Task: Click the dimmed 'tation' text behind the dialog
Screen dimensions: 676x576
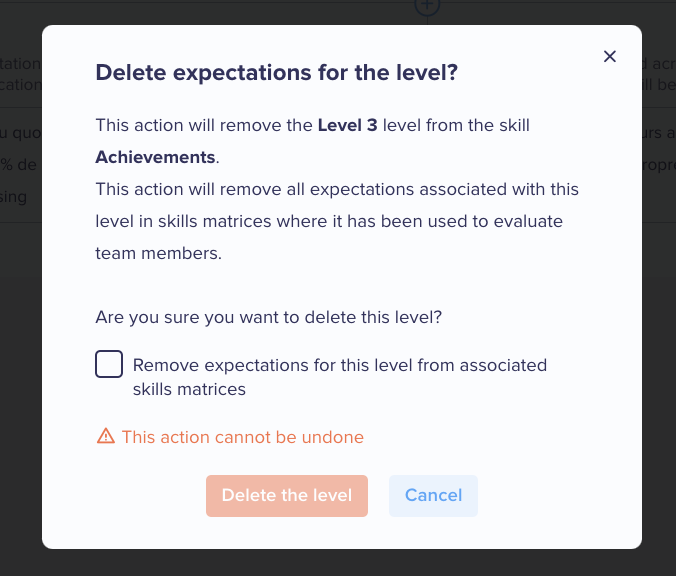Action: [20, 63]
